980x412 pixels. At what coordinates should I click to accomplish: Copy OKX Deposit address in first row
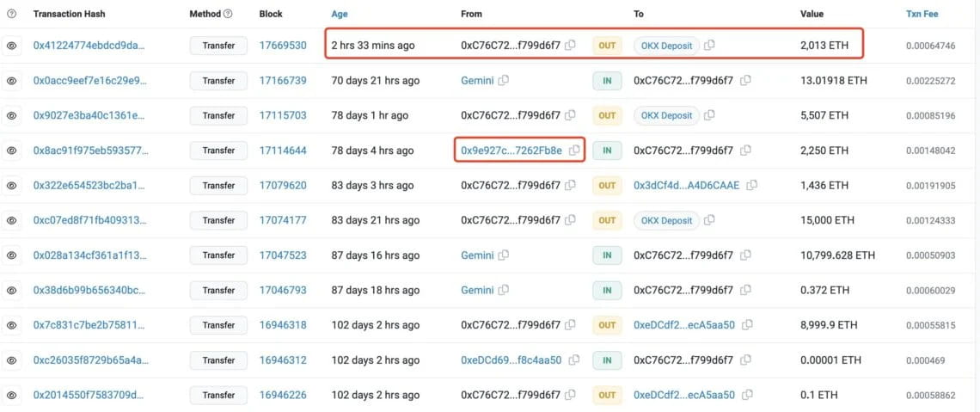(709, 46)
